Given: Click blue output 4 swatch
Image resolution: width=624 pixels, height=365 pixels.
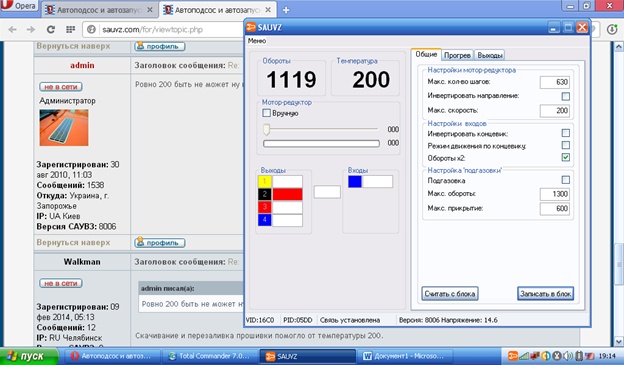Looking at the screenshot, I should point(265,220).
